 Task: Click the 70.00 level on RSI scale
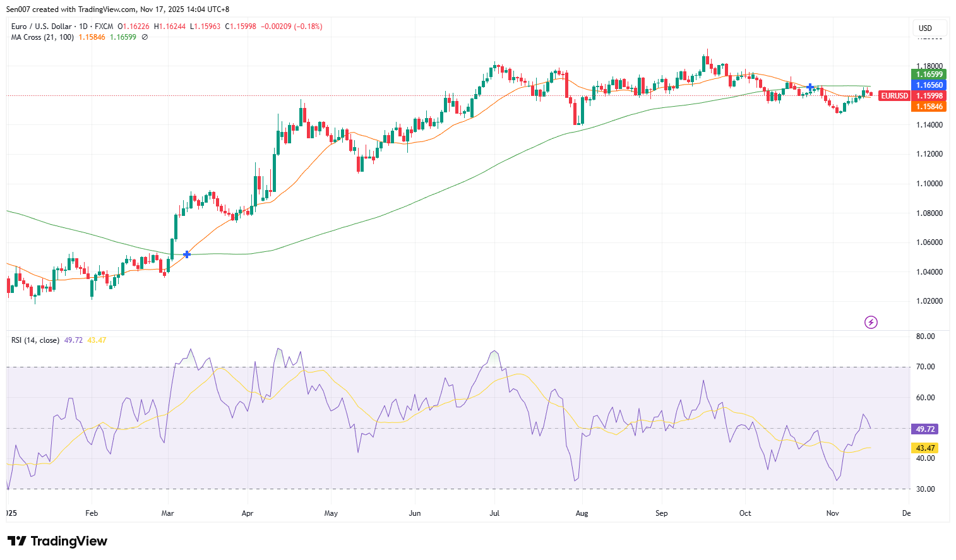click(925, 367)
